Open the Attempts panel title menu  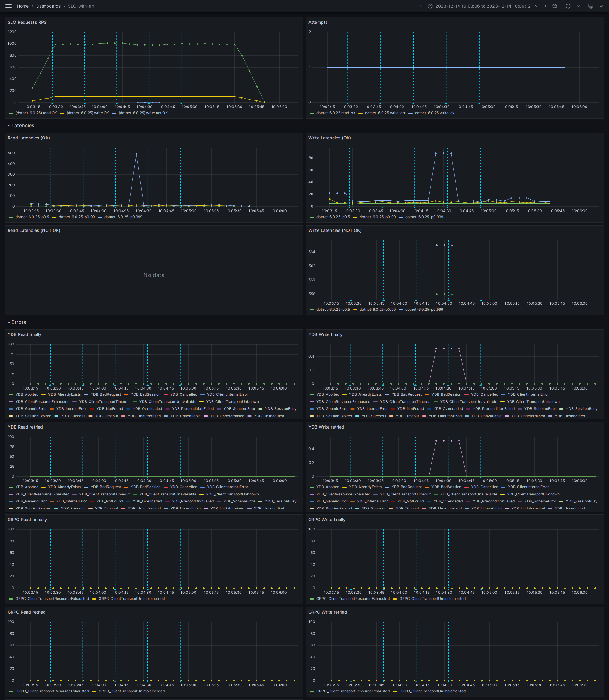(318, 23)
